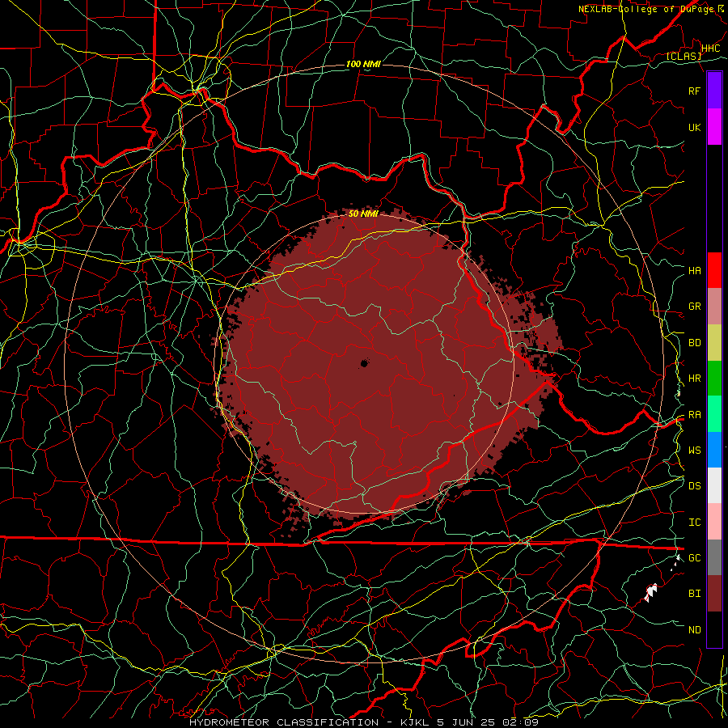Click the UK magenta legend swatch
Screen dimensions: 728x728
(x=714, y=127)
